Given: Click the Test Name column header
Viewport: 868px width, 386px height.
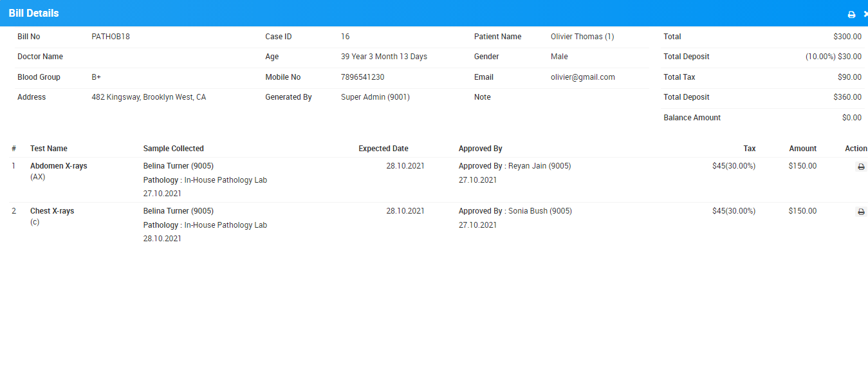Looking at the screenshot, I should click(x=49, y=149).
